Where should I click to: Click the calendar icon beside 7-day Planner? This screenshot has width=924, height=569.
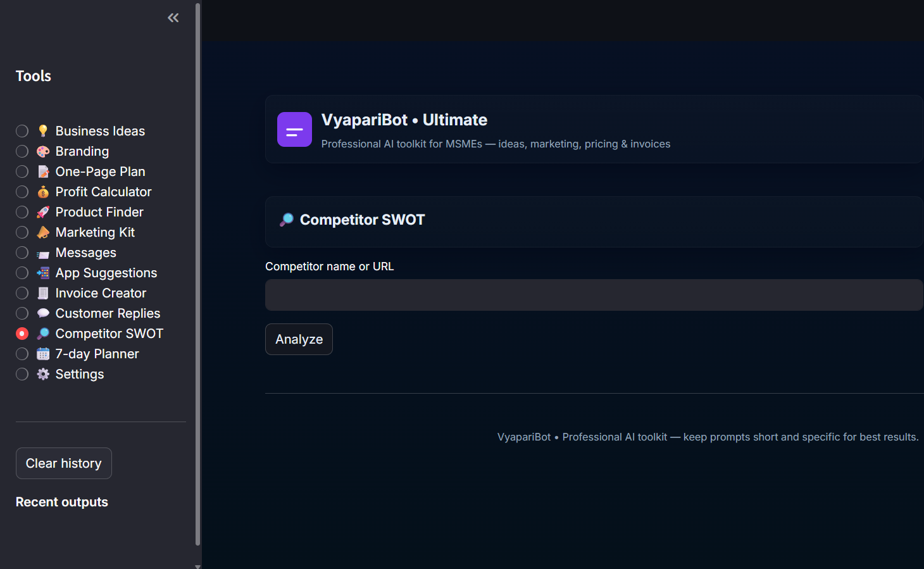[43, 354]
